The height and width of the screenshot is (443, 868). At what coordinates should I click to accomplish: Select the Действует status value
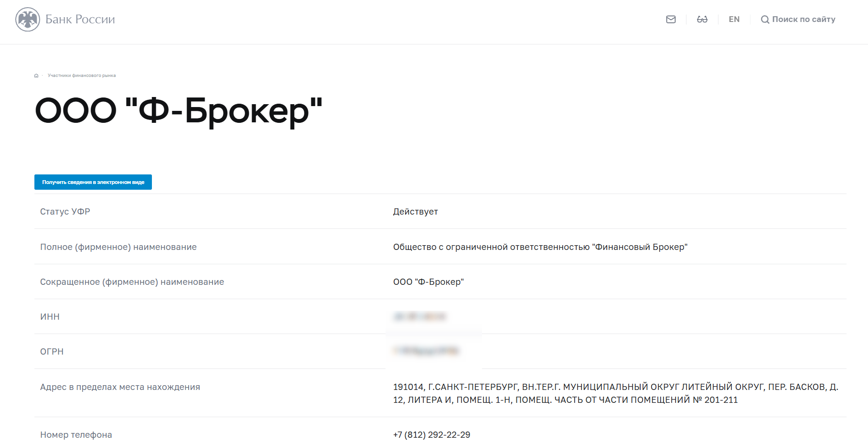416,212
